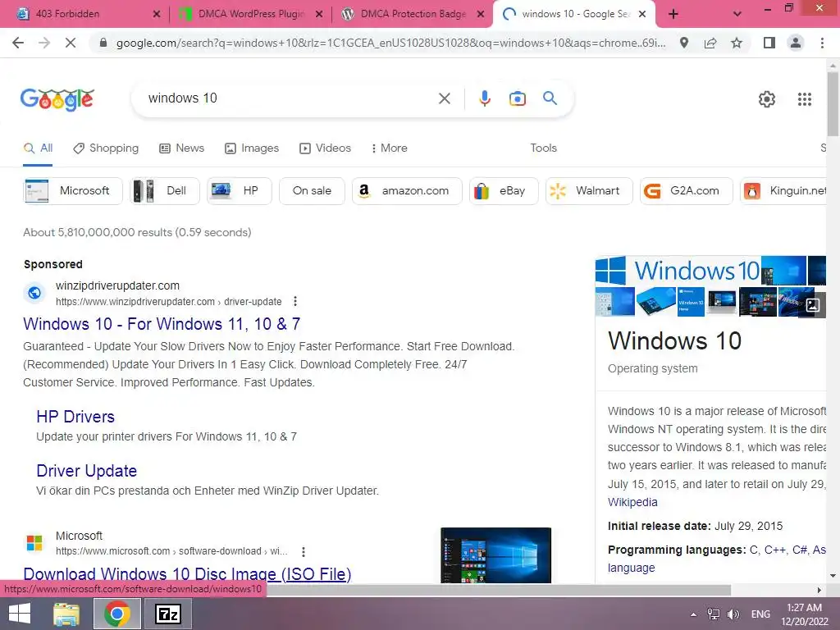
Task: Open the tab search dropdown arrow
Action: coord(737,14)
